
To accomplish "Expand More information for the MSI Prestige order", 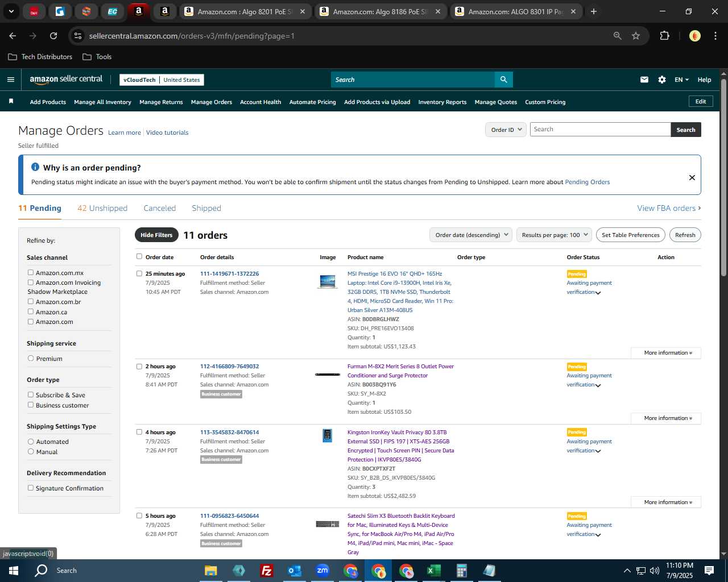I will point(666,353).
